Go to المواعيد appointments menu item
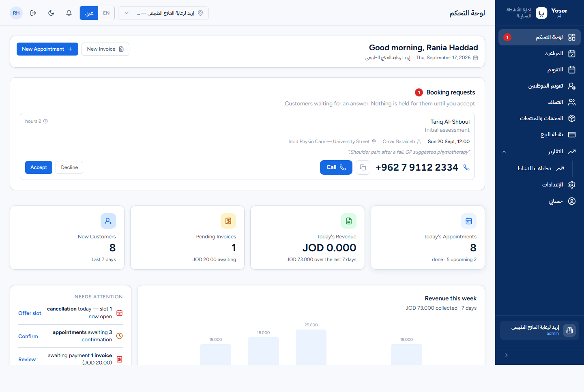This screenshot has width=584, height=392. (539, 54)
